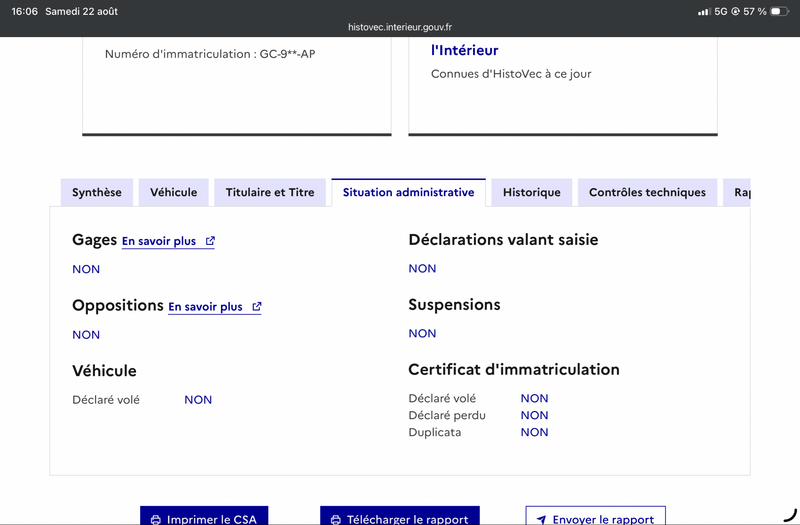Click the 'l'Intérieur' heading
The image size is (800, 525).
tap(465, 50)
